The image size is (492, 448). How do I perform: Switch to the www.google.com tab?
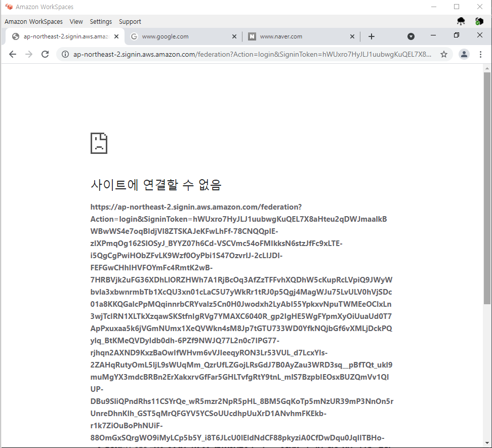[183, 36]
